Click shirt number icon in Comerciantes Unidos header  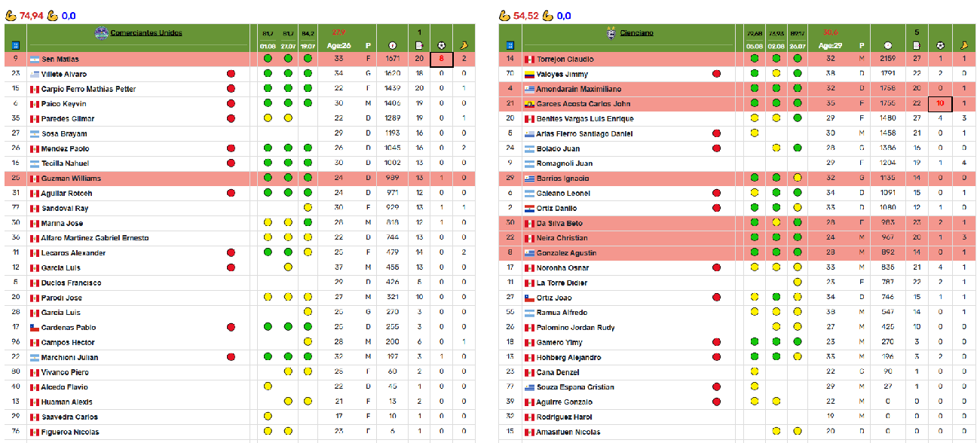click(15, 45)
